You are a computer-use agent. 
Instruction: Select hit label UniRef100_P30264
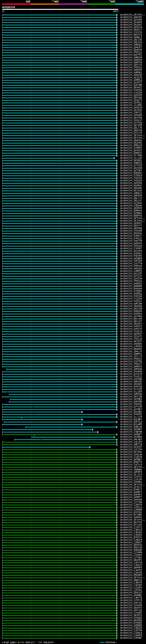(131, 93)
